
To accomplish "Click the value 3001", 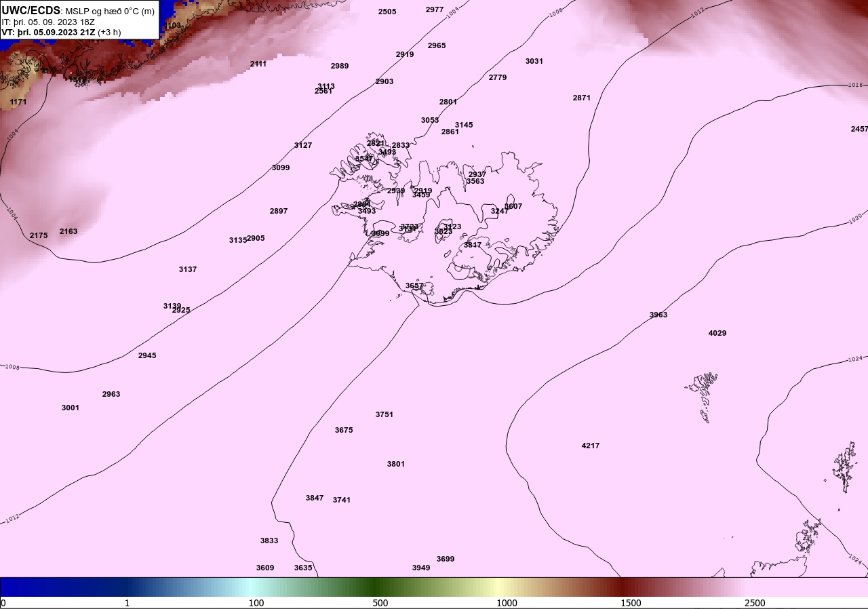I will pyautogui.click(x=71, y=408).
